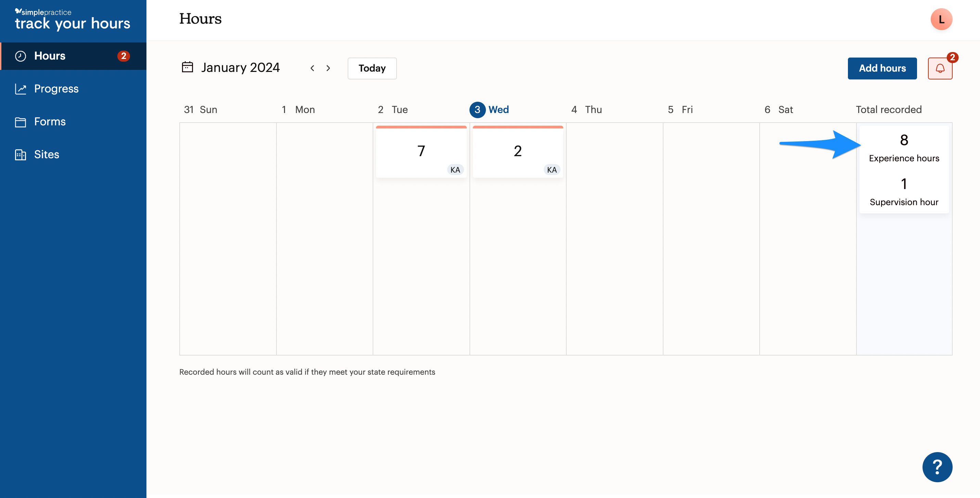
Task: Open the Sites sidebar section
Action: coord(73,154)
